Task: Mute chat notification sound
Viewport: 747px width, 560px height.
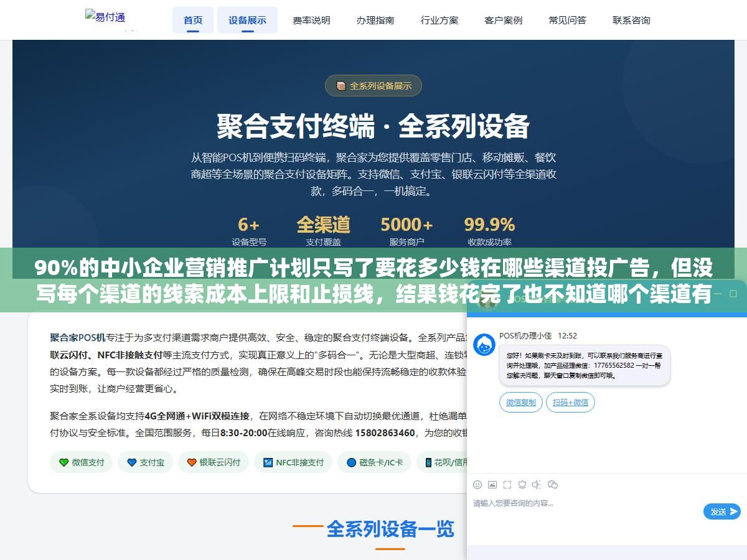Action: (537, 485)
